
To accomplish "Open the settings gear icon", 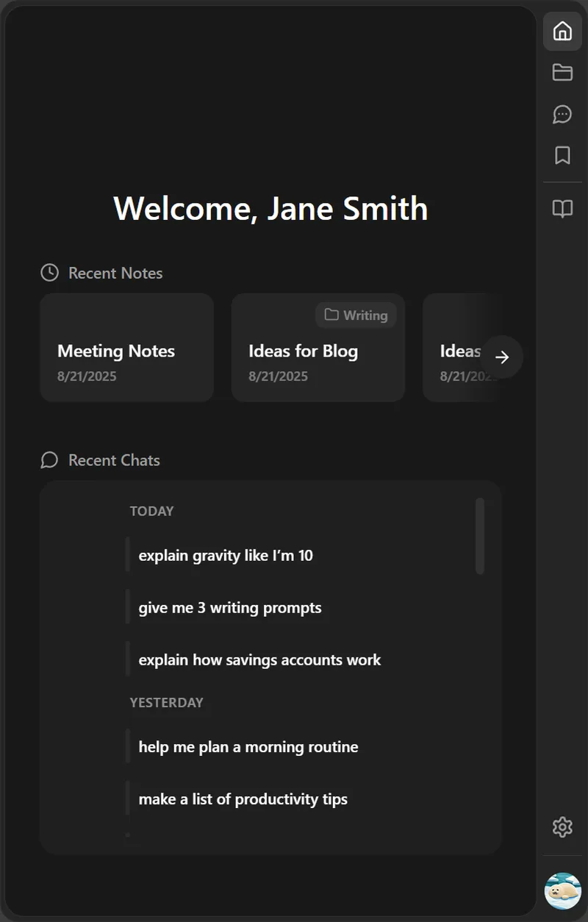I will [x=562, y=827].
